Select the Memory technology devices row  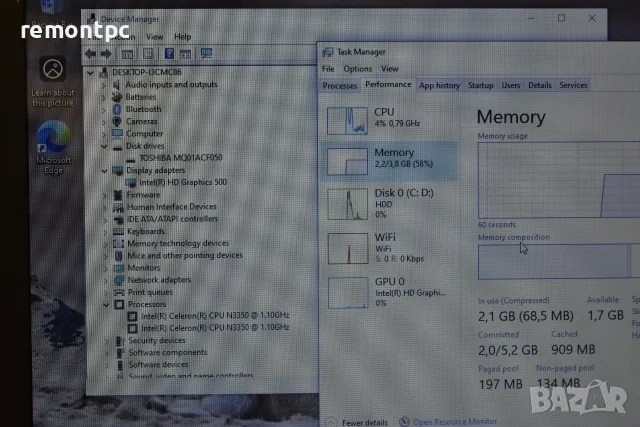tap(178, 244)
